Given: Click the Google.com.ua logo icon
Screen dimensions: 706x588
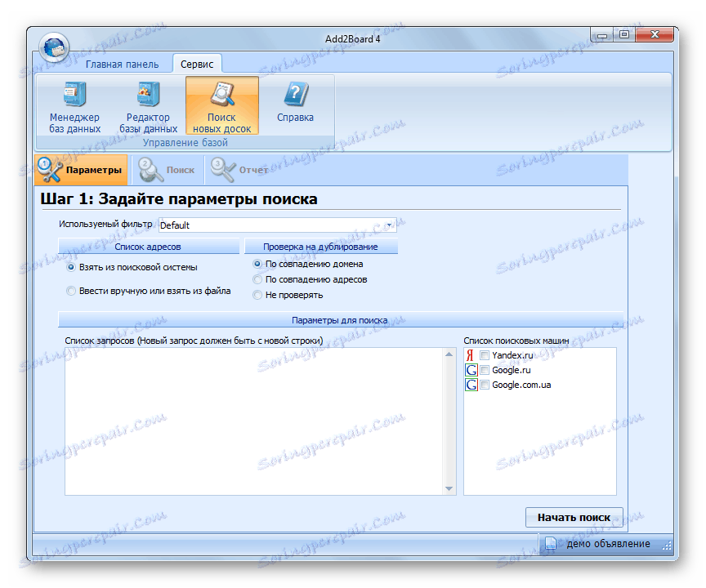Looking at the screenshot, I should (x=471, y=385).
